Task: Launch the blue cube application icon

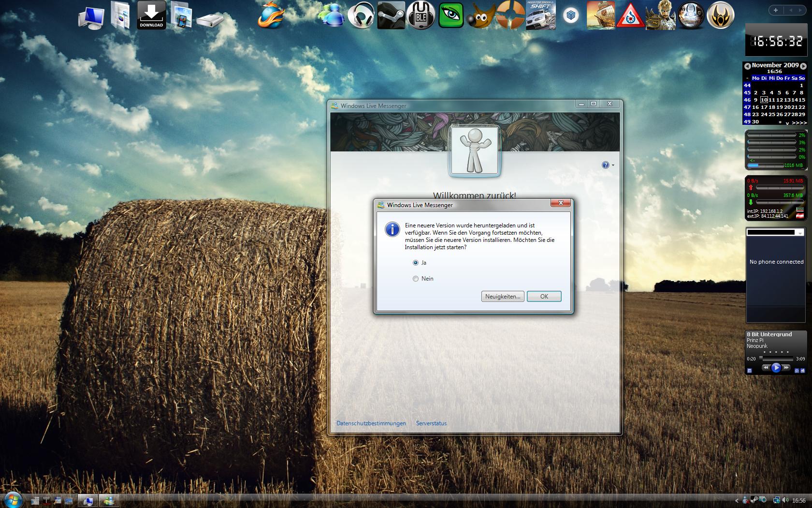Action: pos(571,15)
